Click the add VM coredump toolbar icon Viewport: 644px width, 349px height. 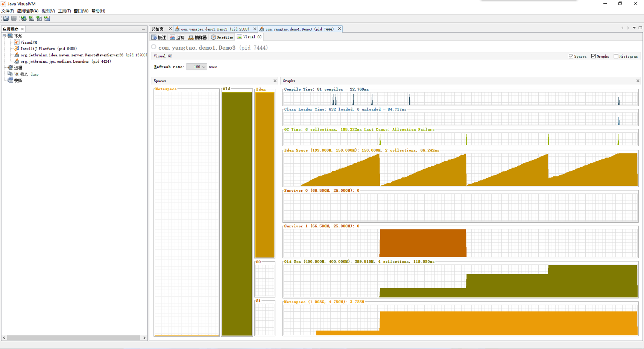click(39, 18)
